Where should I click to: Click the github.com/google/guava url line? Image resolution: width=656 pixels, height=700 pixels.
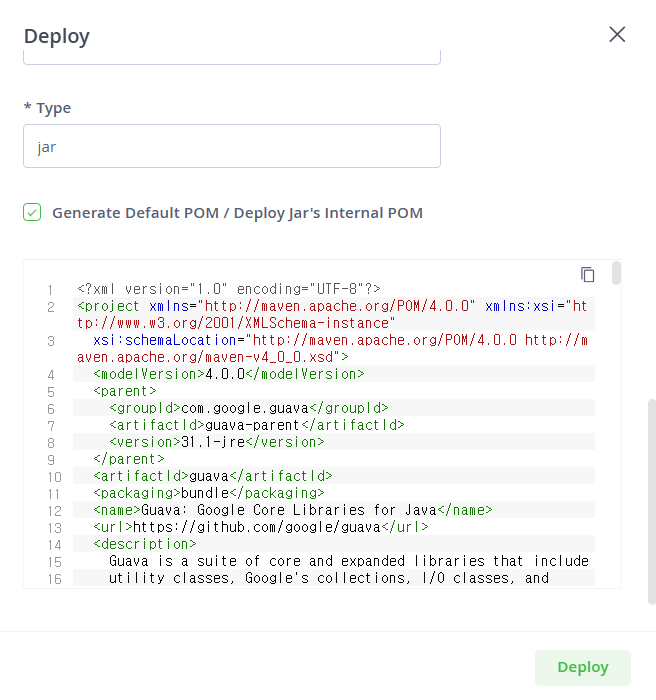[261, 526]
